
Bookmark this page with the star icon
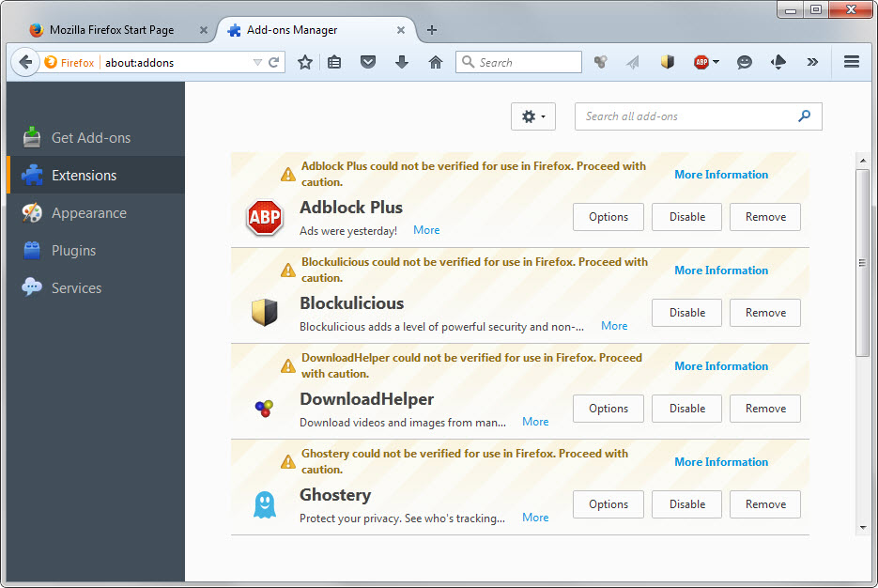point(305,62)
